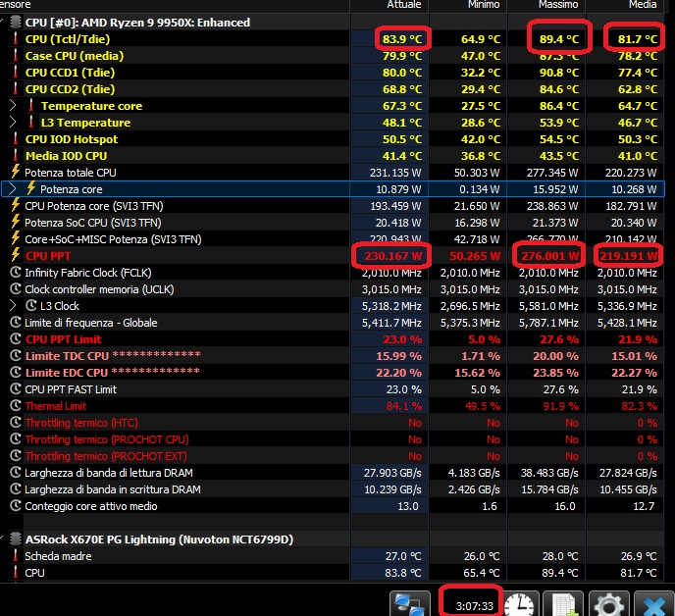Click the logging document icon
The height and width of the screenshot is (616, 675).
(x=563, y=604)
